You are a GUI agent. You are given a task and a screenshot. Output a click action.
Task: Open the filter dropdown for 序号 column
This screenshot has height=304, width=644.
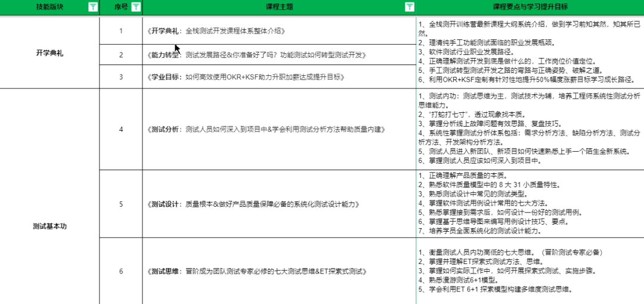[x=135, y=7]
